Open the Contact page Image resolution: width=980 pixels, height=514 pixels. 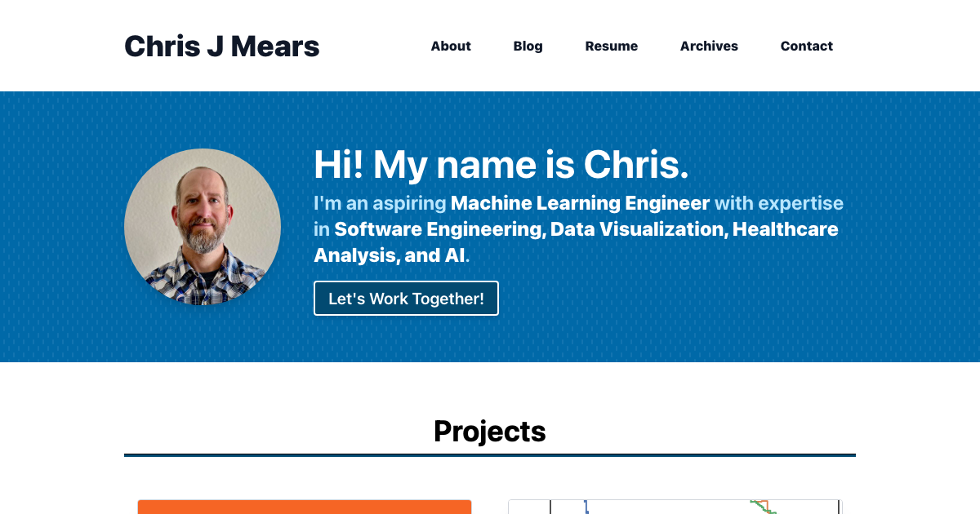[806, 47]
